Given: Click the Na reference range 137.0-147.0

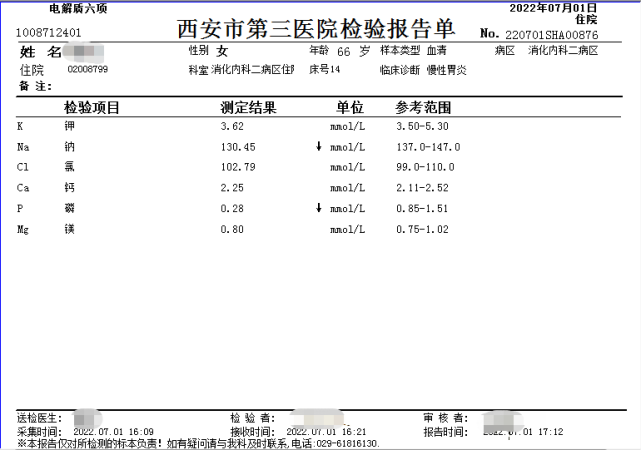Looking at the screenshot, I should pyautogui.click(x=428, y=147).
